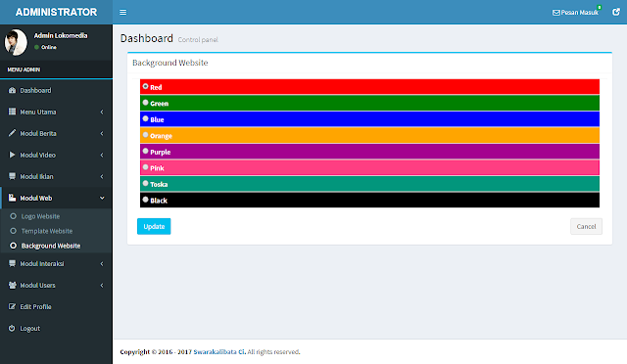Screen dimensions: 627x364
Task: Click the circle icon beside Template Website
Action: coord(13,231)
